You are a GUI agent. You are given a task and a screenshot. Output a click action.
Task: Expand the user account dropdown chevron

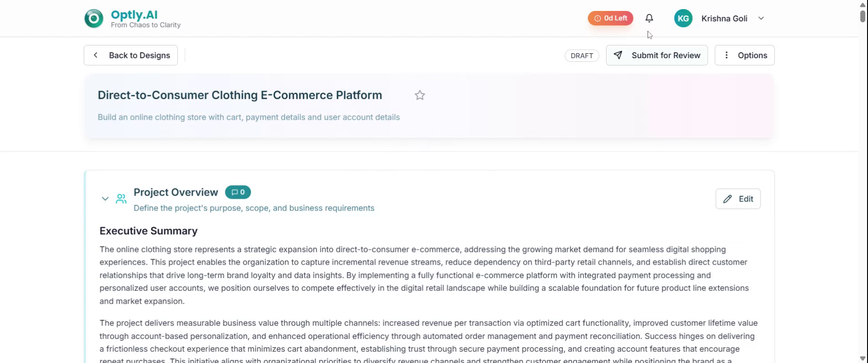tap(761, 19)
